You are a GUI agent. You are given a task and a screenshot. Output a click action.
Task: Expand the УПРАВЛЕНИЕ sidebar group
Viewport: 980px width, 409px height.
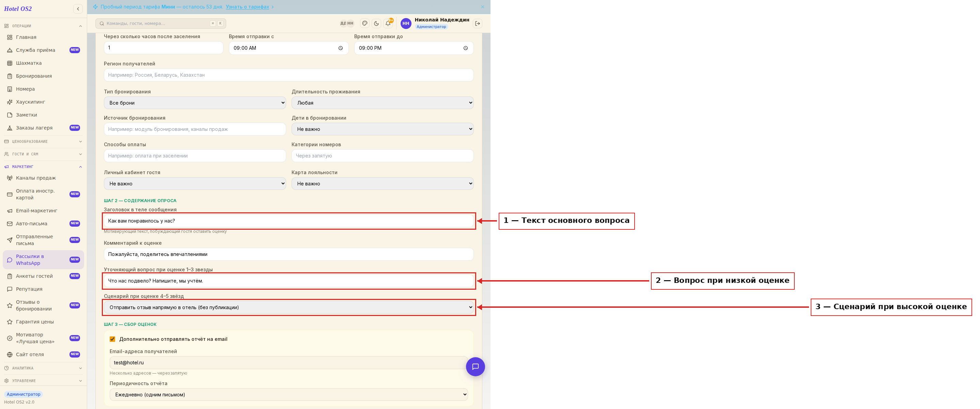(x=43, y=381)
